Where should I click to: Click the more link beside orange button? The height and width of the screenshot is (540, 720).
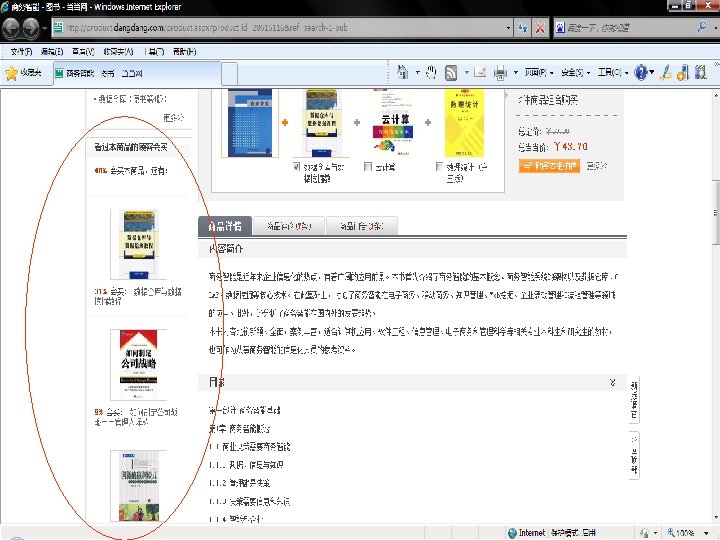coord(596,165)
